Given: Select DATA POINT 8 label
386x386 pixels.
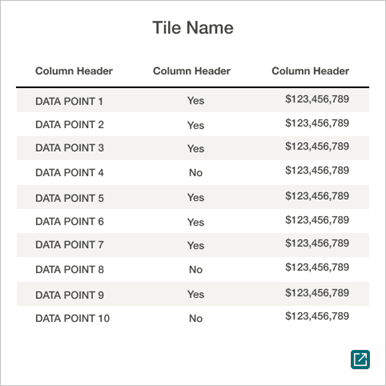Looking at the screenshot, I should (x=70, y=269).
